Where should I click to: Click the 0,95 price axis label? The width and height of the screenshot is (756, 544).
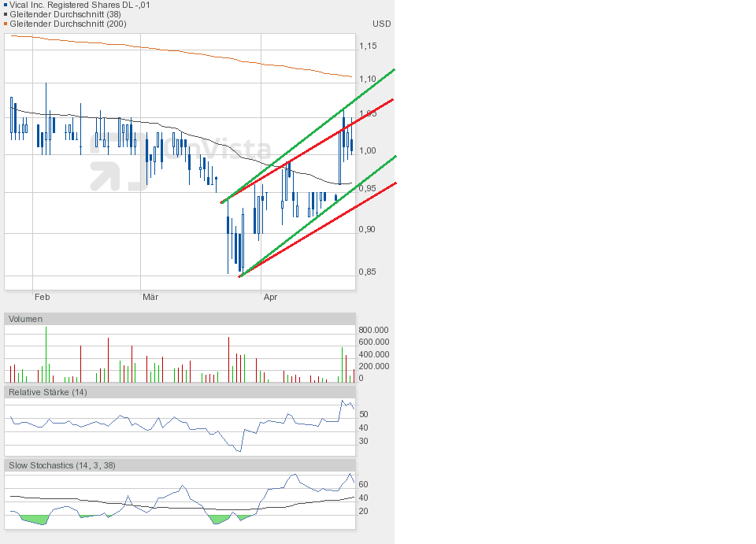[368, 188]
